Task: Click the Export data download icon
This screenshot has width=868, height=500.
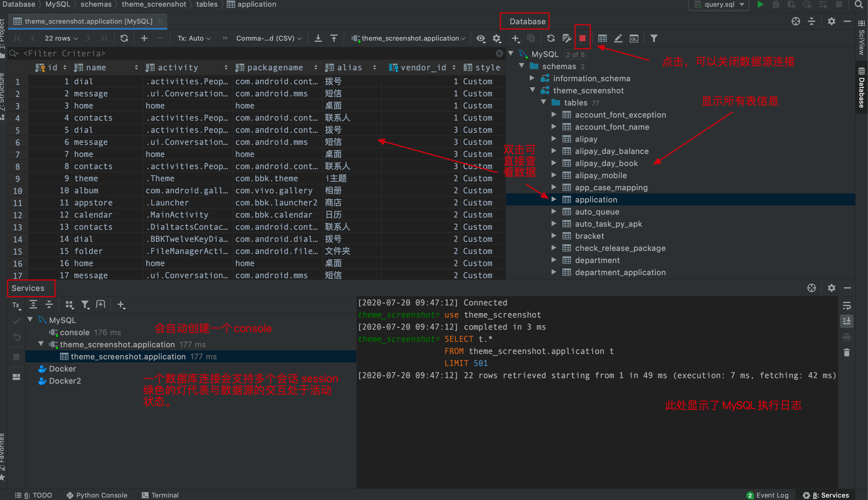Action: tap(318, 38)
